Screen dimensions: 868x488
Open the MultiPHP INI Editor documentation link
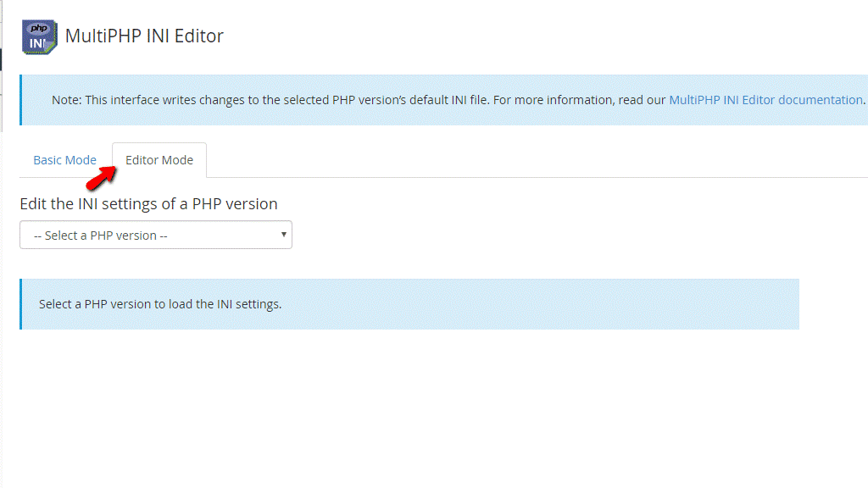(765, 100)
